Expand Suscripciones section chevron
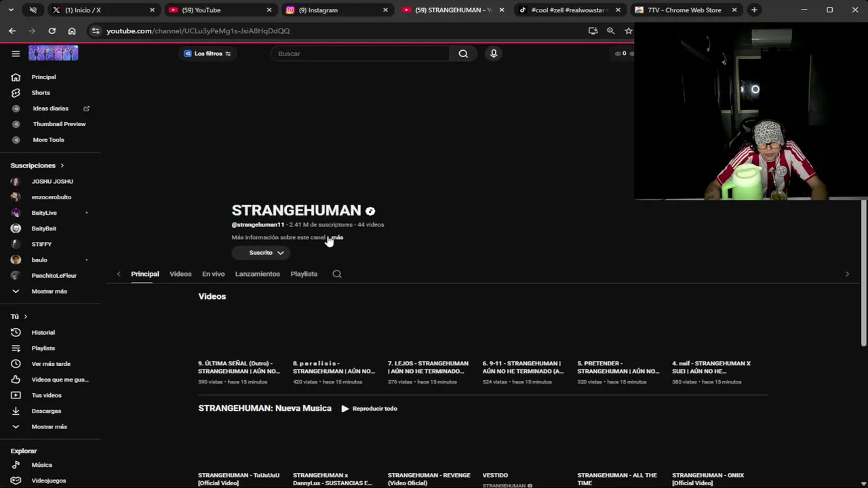This screenshot has width=868, height=488. [62, 165]
